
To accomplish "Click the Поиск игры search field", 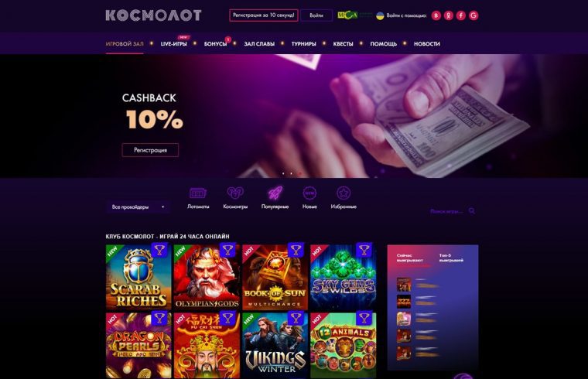I will point(446,211).
